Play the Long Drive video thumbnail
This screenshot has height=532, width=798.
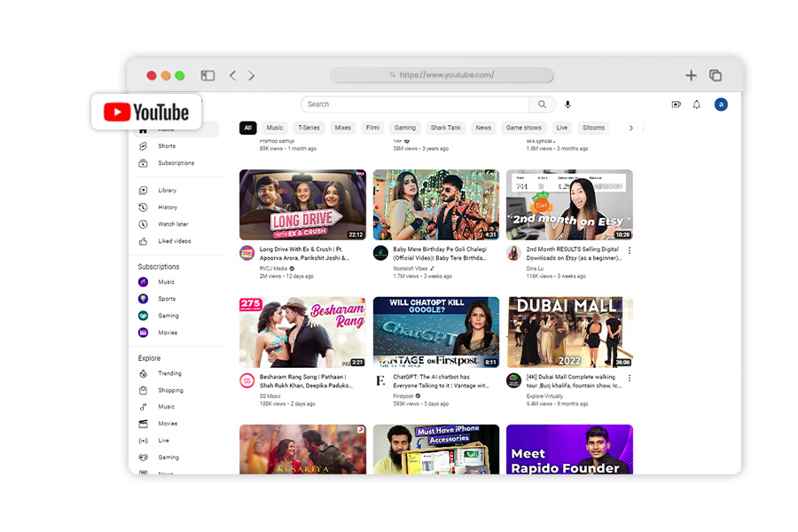pos(303,205)
